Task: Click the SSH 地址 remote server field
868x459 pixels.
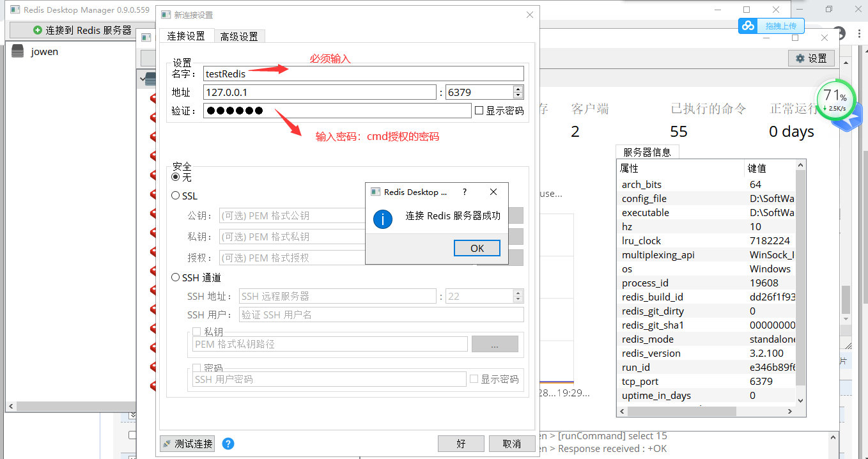Action: tap(337, 296)
